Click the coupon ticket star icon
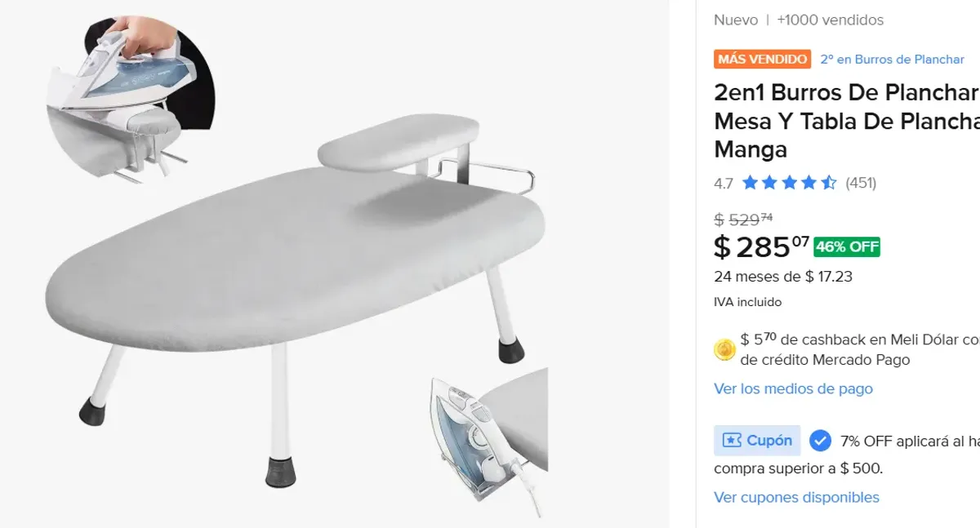980x528 pixels. [x=732, y=441]
